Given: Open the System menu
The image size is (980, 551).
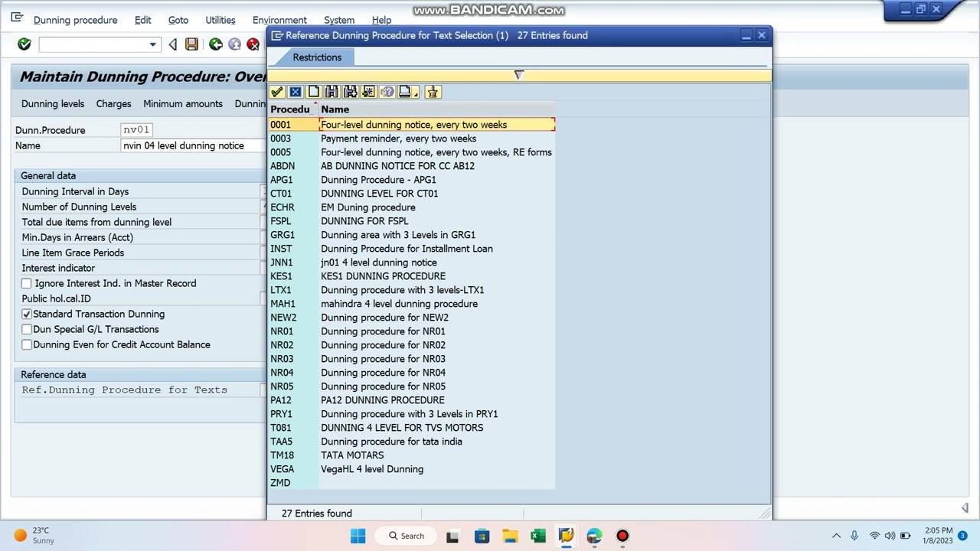Looking at the screenshot, I should click(339, 20).
